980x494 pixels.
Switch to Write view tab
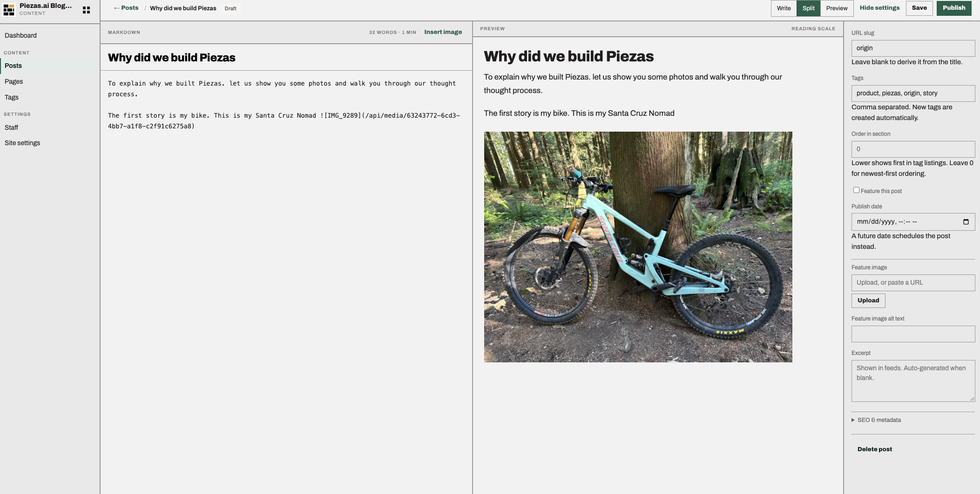[x=784, y=8]
